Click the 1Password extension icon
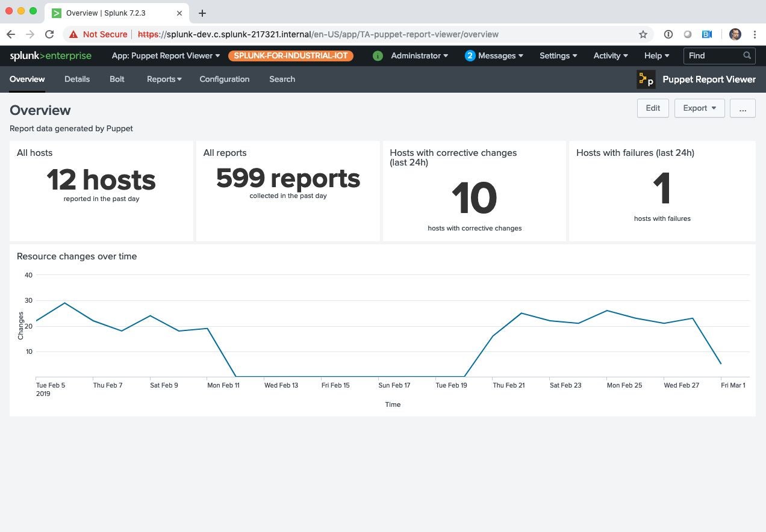 (x=668, y=34)
